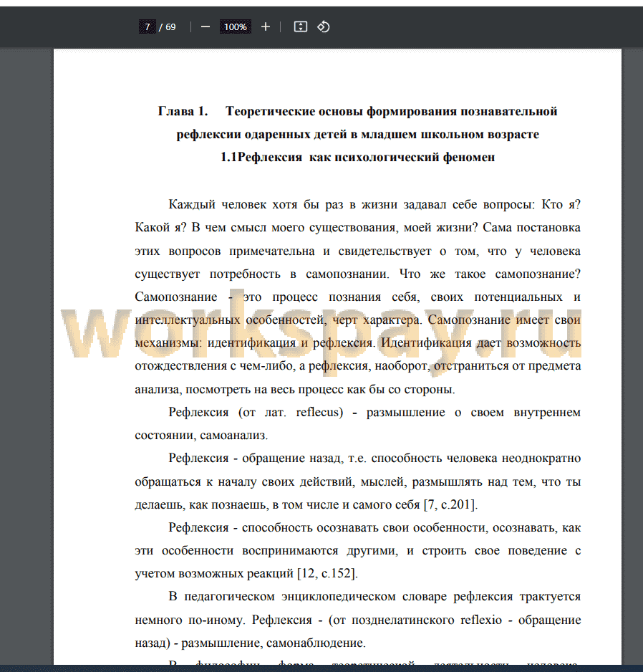Click the total page count 69
Viewport: 643px width, 672px height.
[170, 27]
